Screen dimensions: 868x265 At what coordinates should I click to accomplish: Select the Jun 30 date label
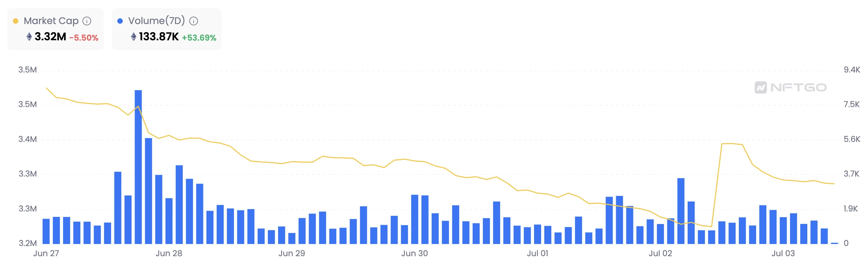[414, 253]
